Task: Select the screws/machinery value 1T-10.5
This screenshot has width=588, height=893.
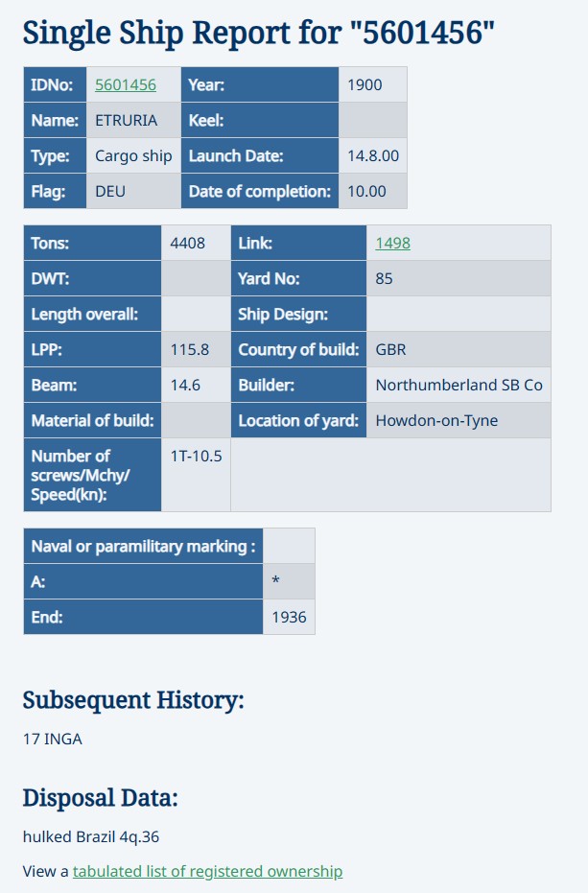Action: [196, 456]
